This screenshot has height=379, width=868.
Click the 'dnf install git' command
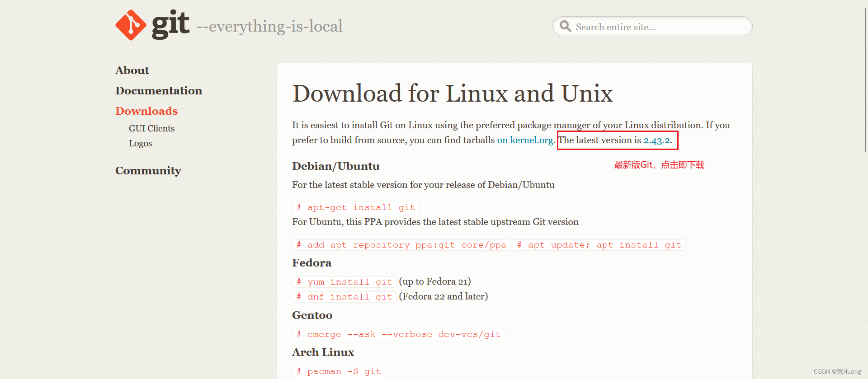pyautogui.click(x=344, y=297)
